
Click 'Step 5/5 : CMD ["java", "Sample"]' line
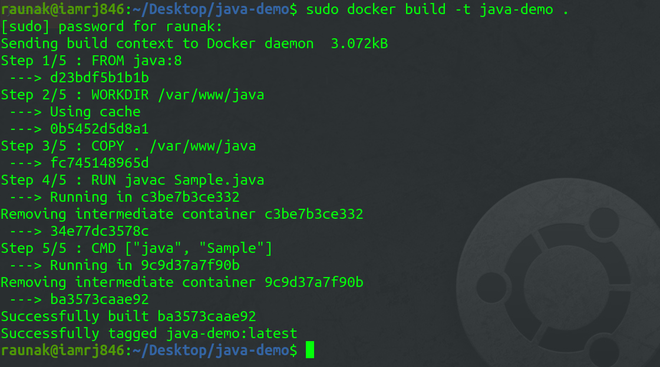tap(136, 248)
